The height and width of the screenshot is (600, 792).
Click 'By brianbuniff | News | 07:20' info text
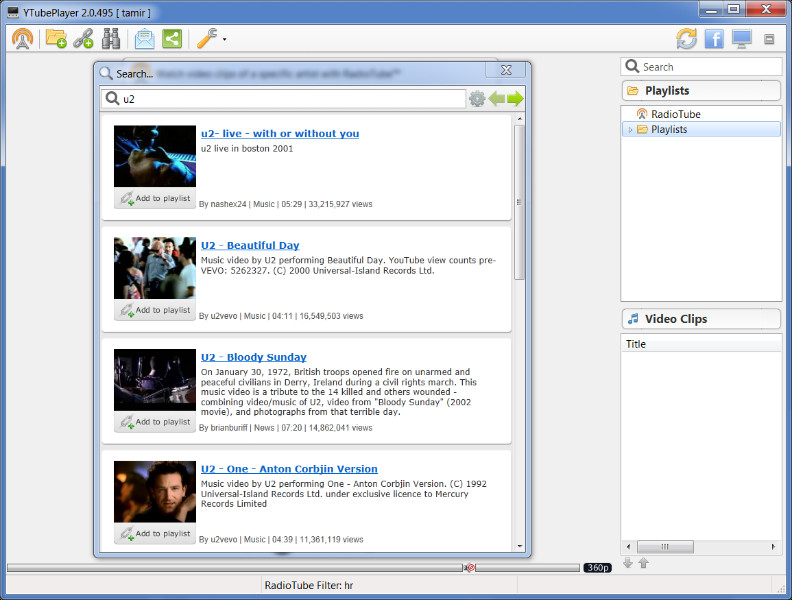coord(285,428)
